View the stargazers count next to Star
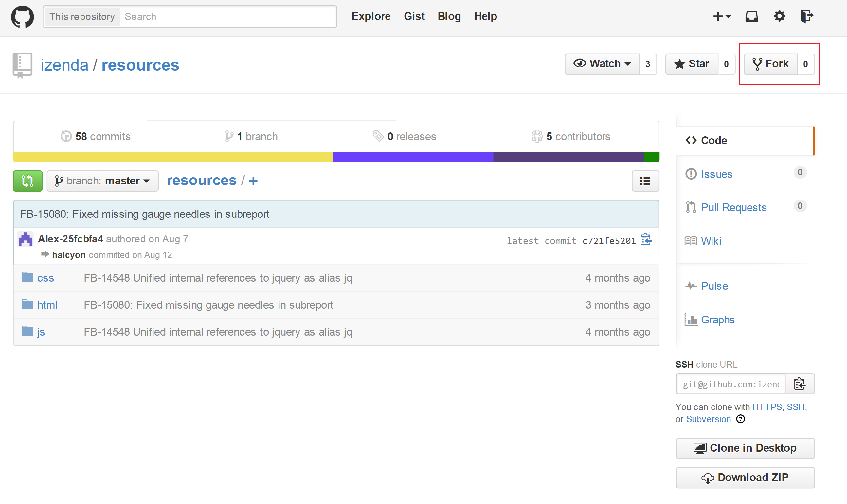Image resolution: width=847 pixels, height=504 pixels. 726,64
